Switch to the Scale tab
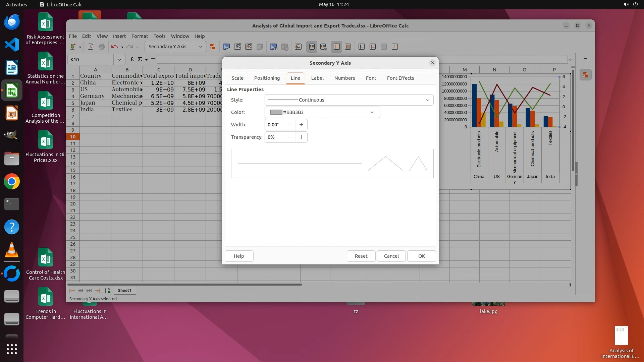The height and width of the screenshot is (362, 644). coord(237,78)
